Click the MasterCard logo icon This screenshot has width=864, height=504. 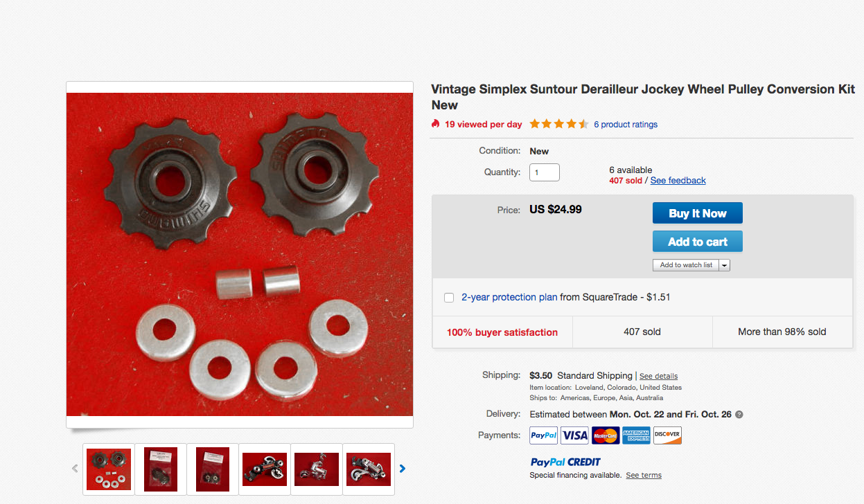pos(606,435)
